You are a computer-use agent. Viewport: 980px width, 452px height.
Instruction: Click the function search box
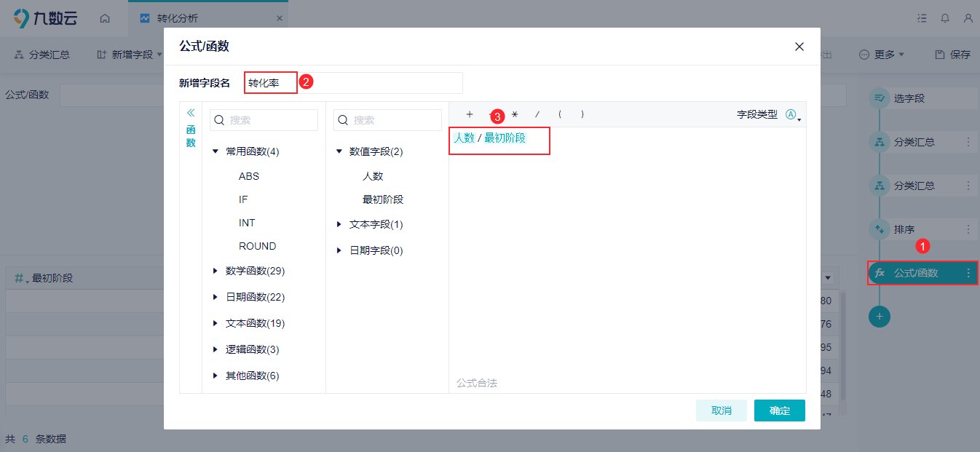264,120
